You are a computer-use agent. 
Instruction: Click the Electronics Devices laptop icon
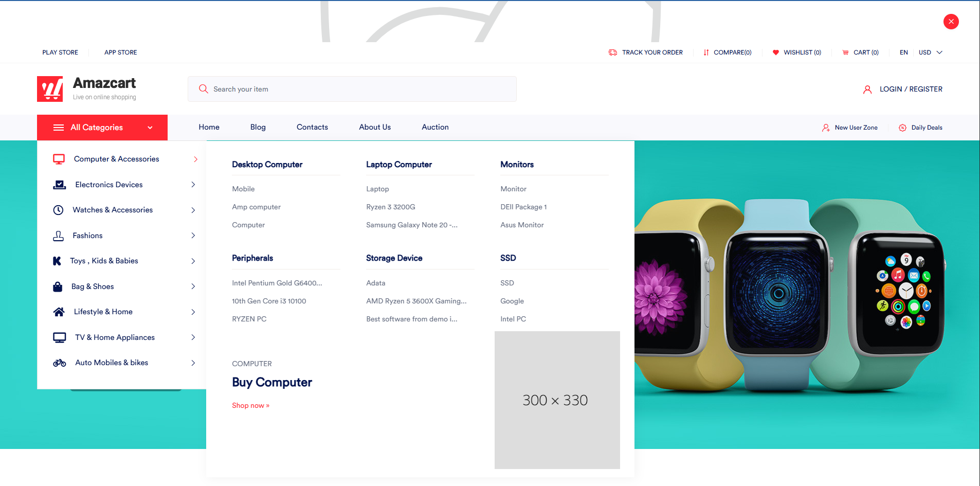[x=60, y=185]
